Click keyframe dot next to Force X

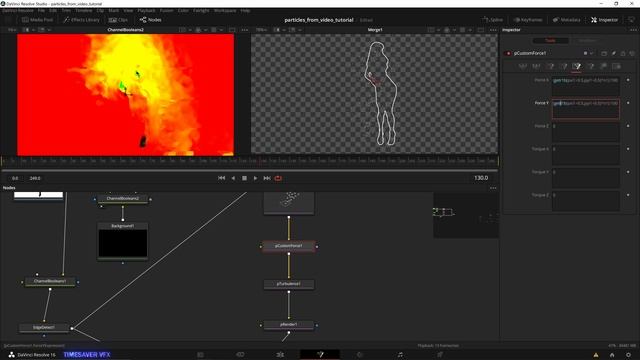click(628, 80)
